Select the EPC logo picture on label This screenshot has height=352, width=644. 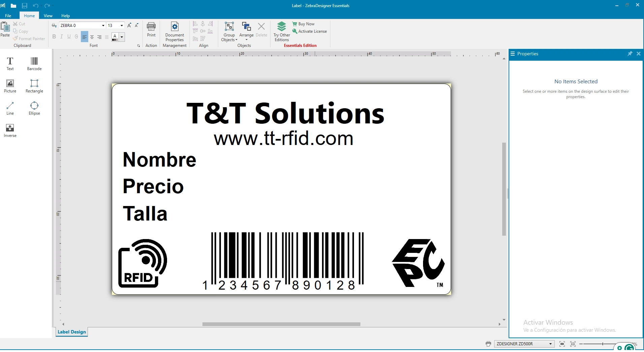[418, 263]
